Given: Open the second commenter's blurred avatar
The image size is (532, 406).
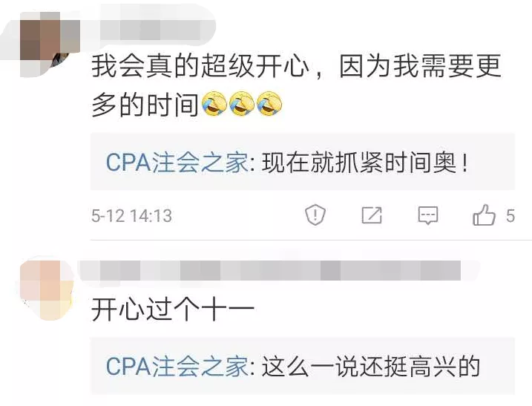Looking at the screenshot, I should tap(47, 290).
